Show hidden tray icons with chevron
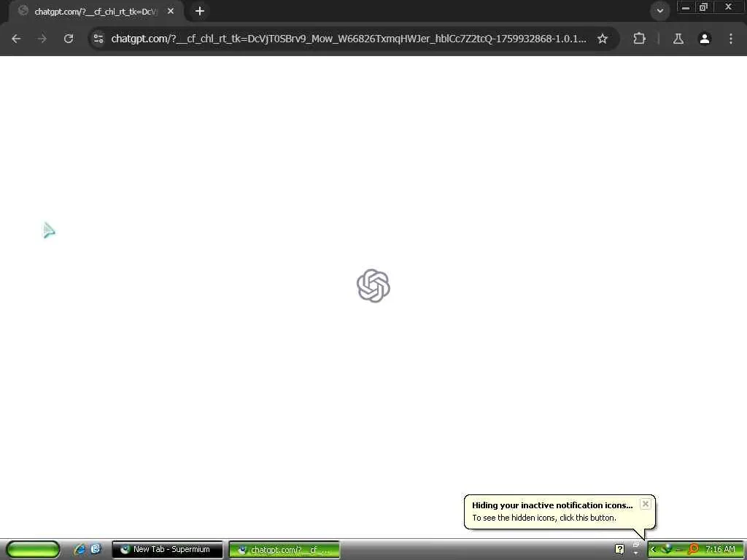Screen dimensions: 747x560 pyautogui.click(x=653, y=550)
